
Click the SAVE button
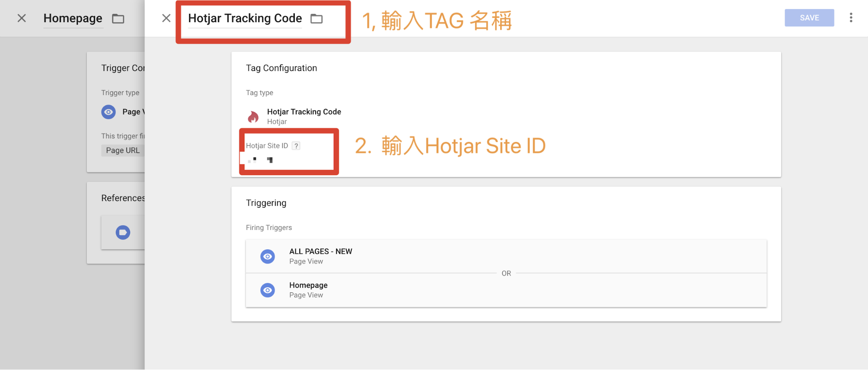[809, 18]
